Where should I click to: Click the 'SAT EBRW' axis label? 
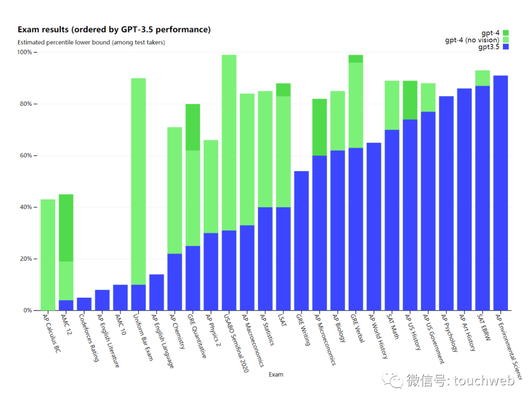click(484, 327)
